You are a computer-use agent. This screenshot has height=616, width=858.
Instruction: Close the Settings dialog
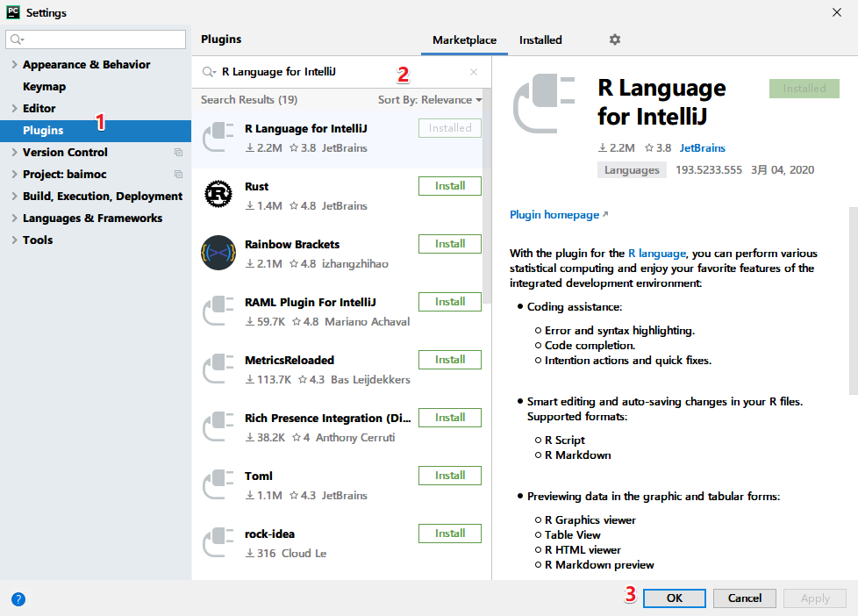pyautogui.click(x=837, y=12)
